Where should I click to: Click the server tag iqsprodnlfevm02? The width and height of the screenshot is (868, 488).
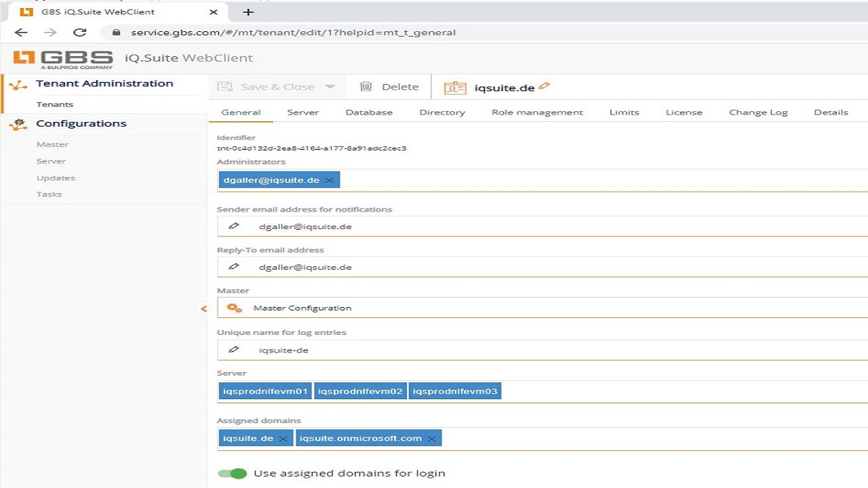coord(360,391)
